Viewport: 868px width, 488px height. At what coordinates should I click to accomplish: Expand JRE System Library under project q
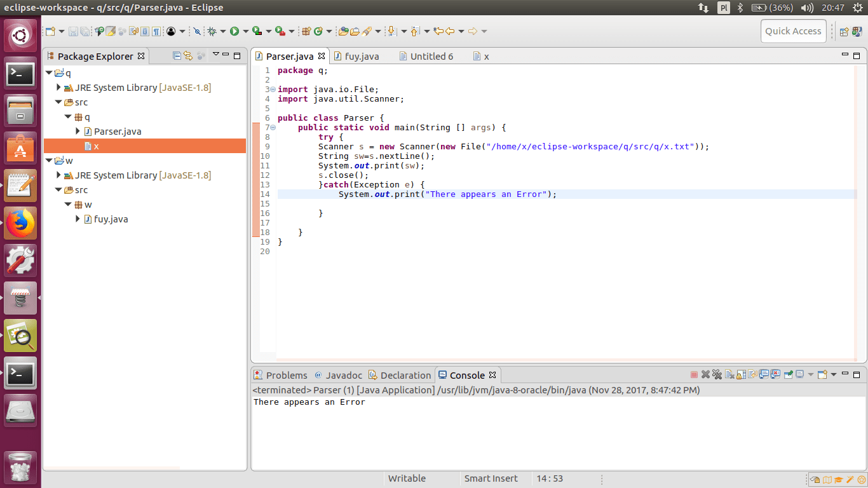tap(59, 88)
